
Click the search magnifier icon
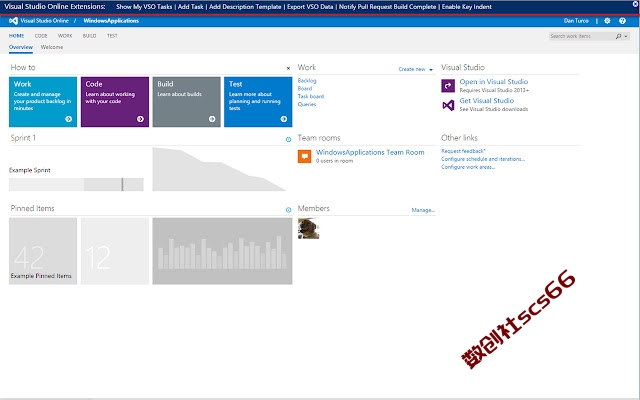[618, 36]
